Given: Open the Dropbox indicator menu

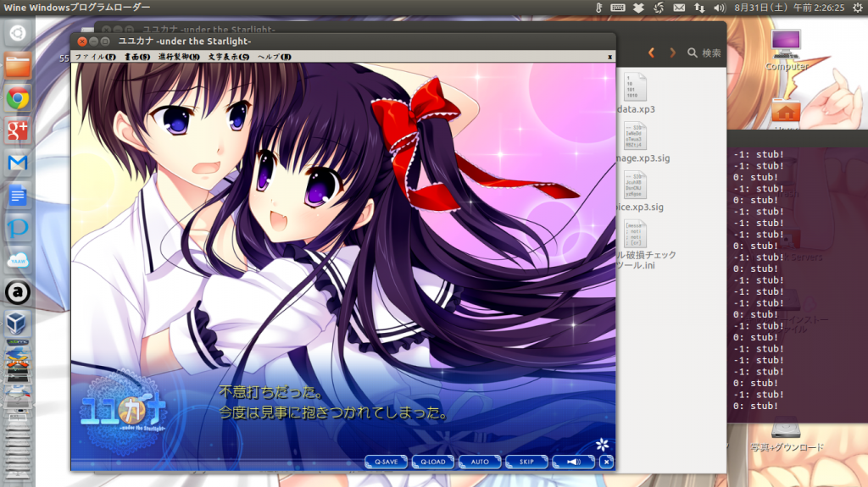Looking at the screenshot, I should coord(638,8).
